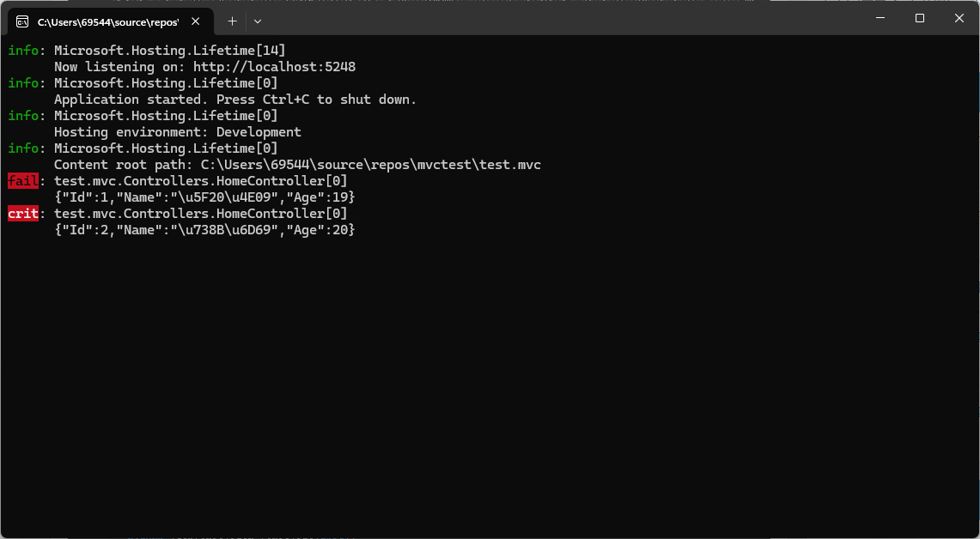This screenshot has height=539, width=980.
Task: Close the C:\Users\69544\source\repos tab
Action: tap(196, 21)
